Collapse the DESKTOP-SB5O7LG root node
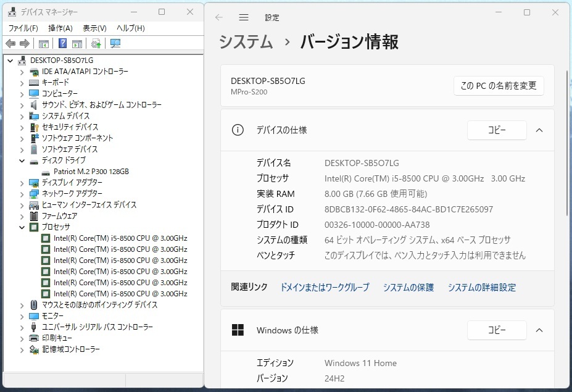The height and width of the screenshot is (392, 572). [10, 60]
